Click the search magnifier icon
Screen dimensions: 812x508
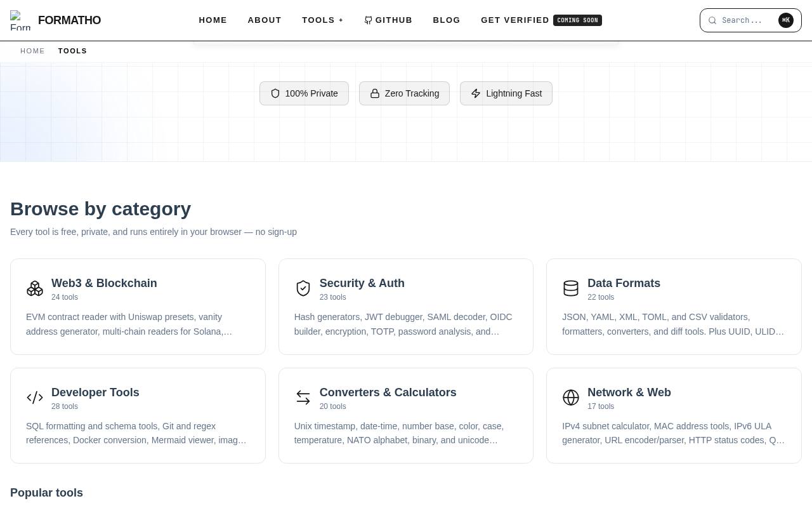[712, 20]
